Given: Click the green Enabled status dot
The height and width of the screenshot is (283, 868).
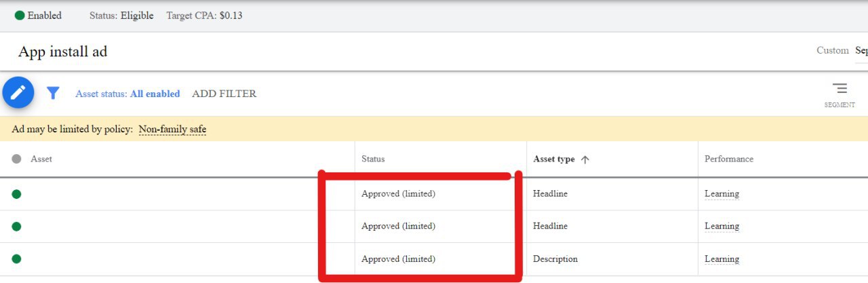Looking at the screenshot, I should pyautogui.click(x=20, y=16).
